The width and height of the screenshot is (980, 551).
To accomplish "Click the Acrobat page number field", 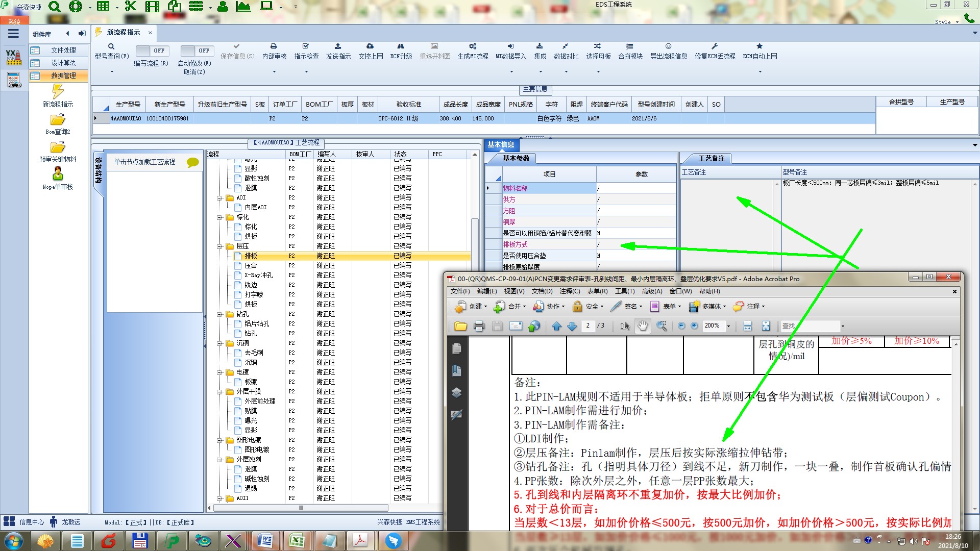I will [x=588, y=325].
